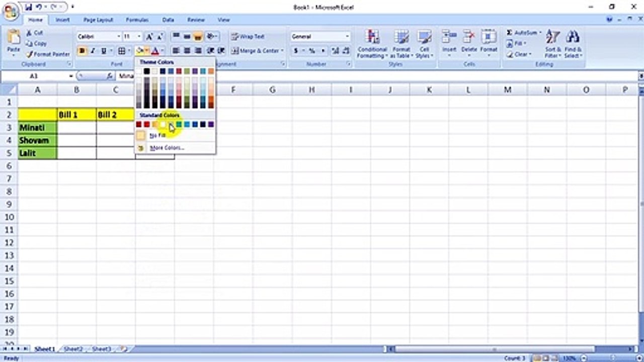Viewport: 644px width, 362px height.
Task: Toggle Bottom Align for cell content
Action: pos(198,37)
